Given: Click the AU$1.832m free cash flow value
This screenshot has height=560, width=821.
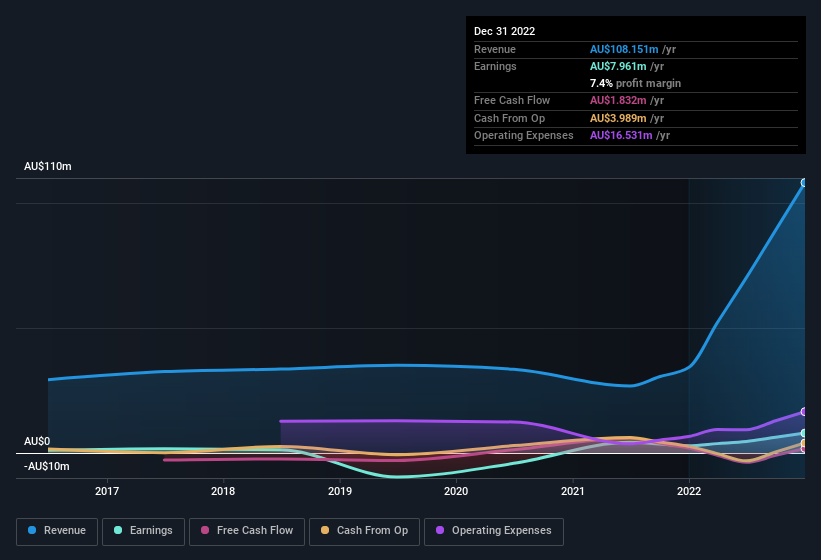Looking at the screenshot, I should tap(618, 100).
